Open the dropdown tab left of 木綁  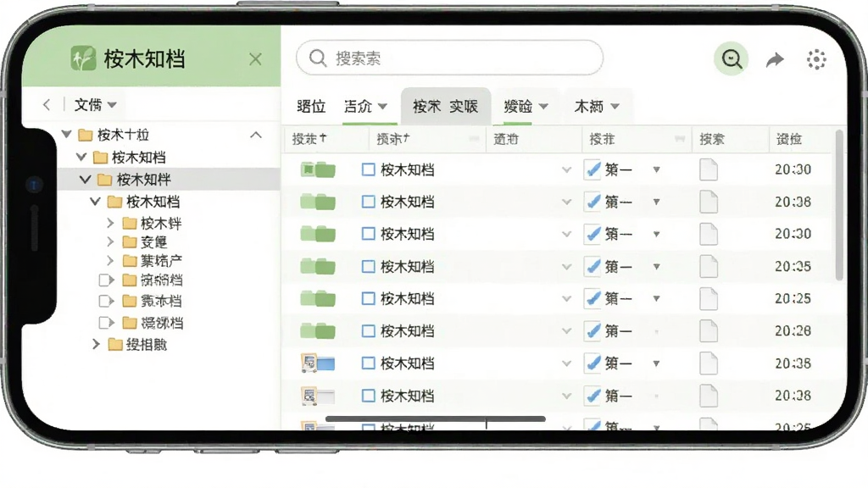526,106
